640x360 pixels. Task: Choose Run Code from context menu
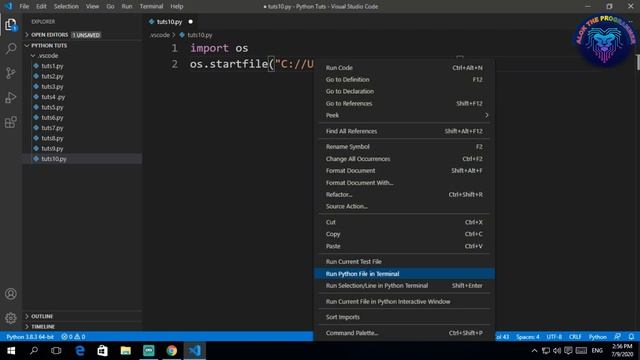404,68
